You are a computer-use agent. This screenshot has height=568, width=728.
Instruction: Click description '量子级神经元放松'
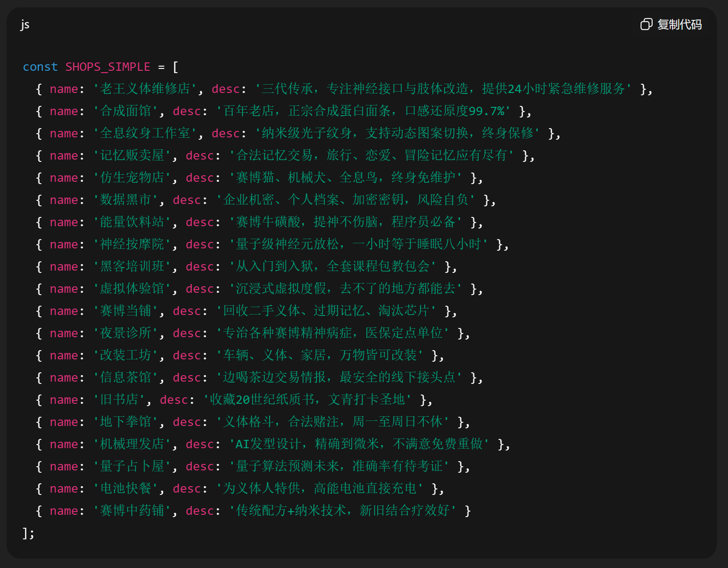pyautogui.click(x=288, y=244)
